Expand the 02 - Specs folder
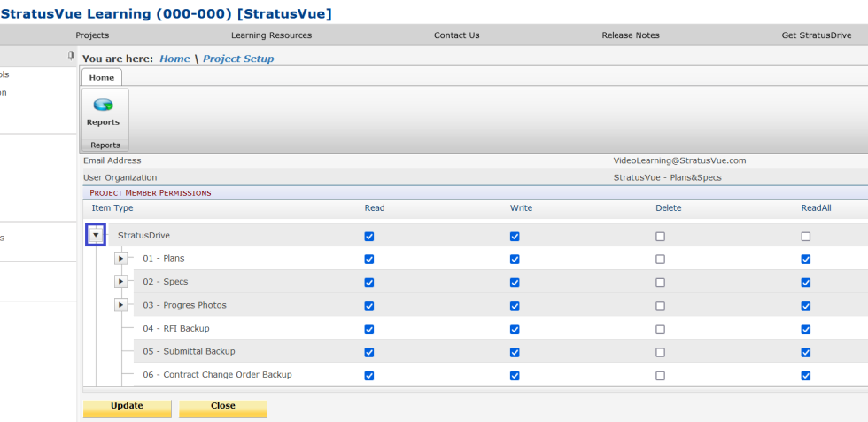Screen dimensions: 868x422 coord(120,282)
